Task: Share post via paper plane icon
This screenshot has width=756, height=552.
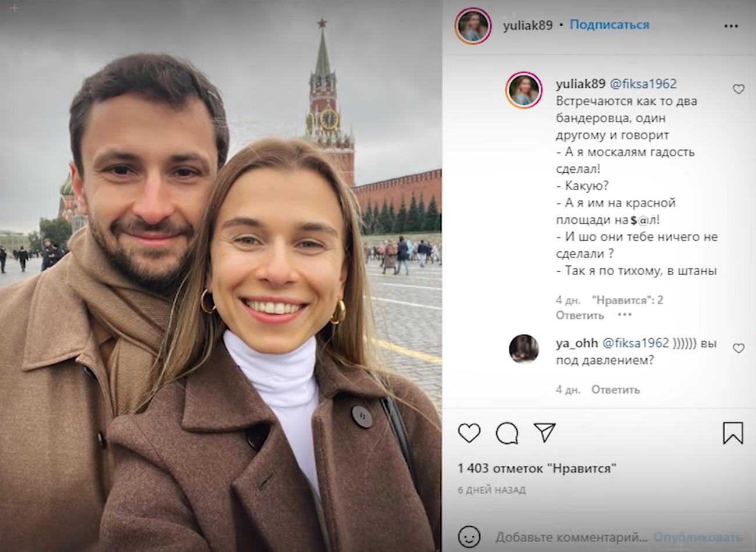Action: tap(545, 432)
